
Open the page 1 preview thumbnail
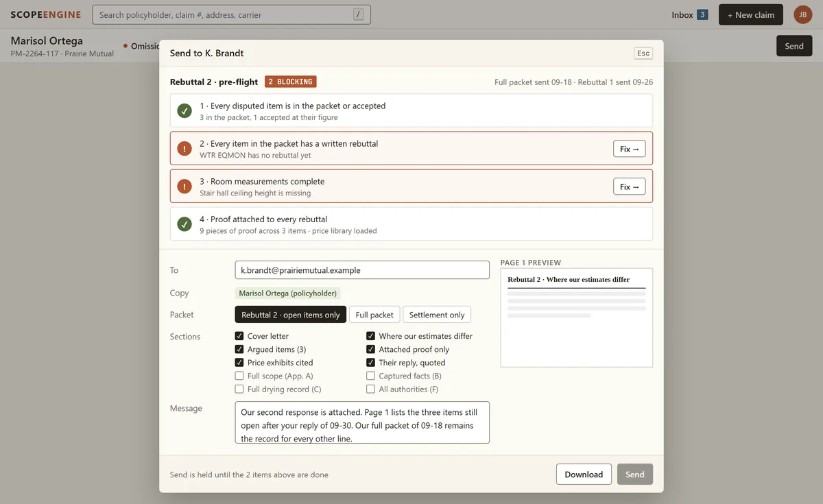click(x=577, y=317)
